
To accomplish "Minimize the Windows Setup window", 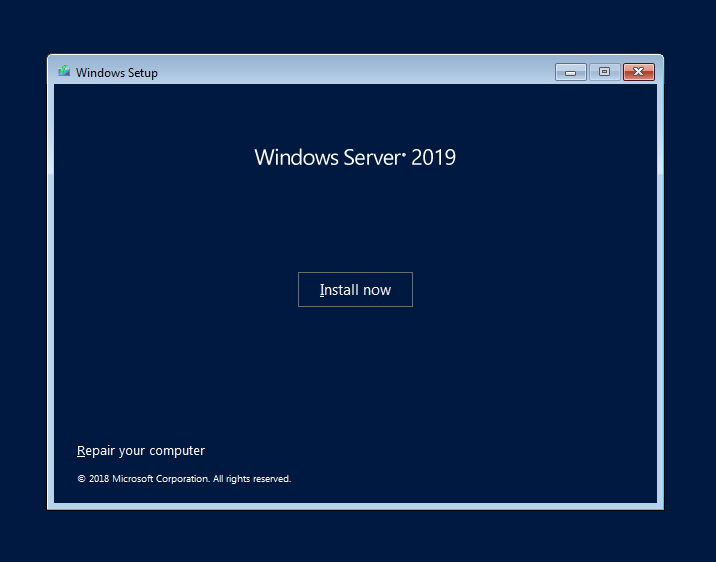I will point(570,72).
